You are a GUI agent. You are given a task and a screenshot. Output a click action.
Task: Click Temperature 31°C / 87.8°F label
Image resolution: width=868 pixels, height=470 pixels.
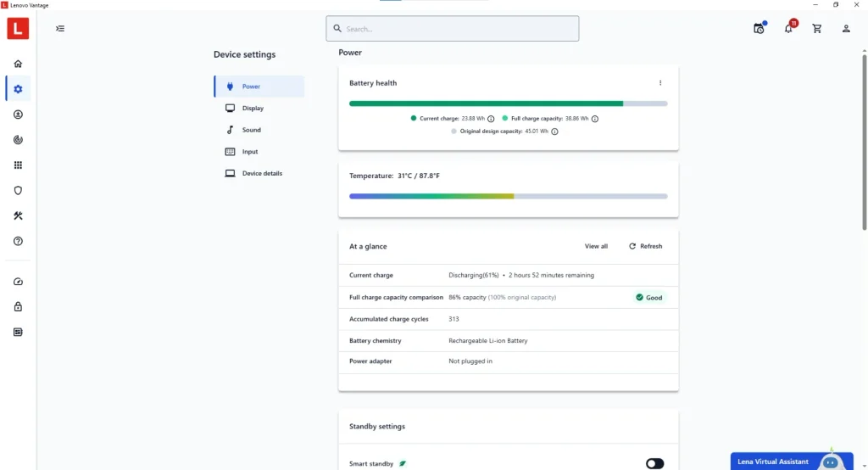[x=394, y=176]
